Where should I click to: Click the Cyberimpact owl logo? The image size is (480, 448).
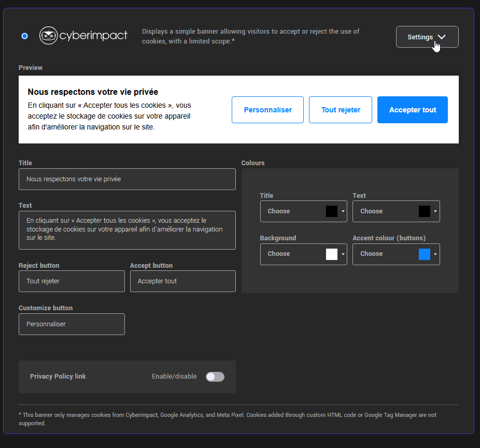48,36
